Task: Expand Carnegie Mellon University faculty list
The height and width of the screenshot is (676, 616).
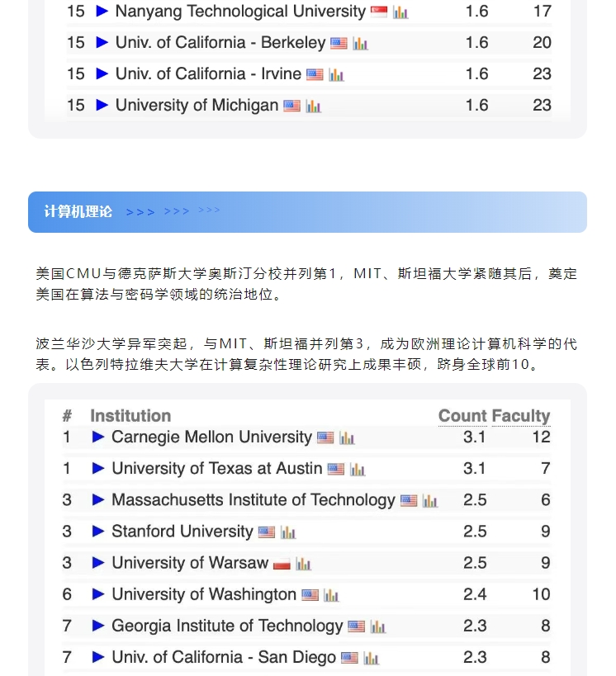Action: (98, 437)
